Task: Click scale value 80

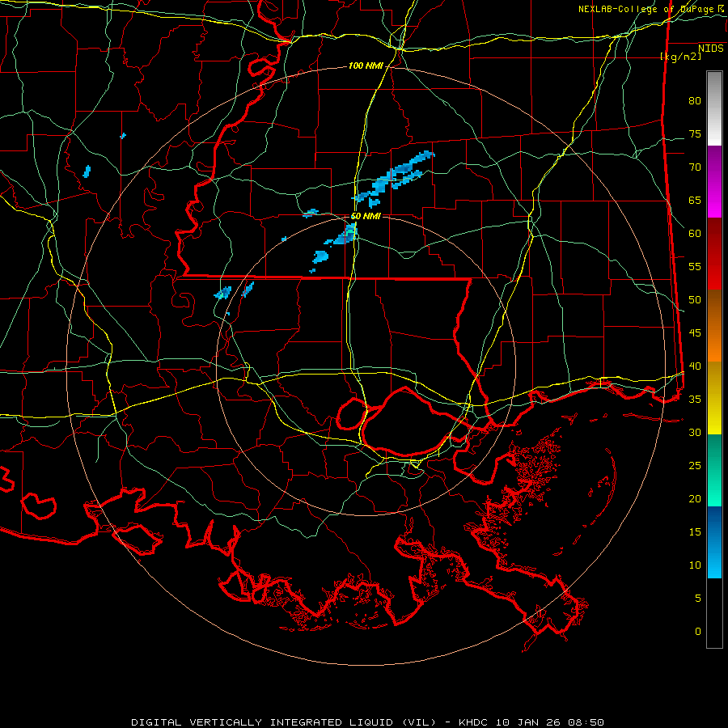Action: click(695, 101)
